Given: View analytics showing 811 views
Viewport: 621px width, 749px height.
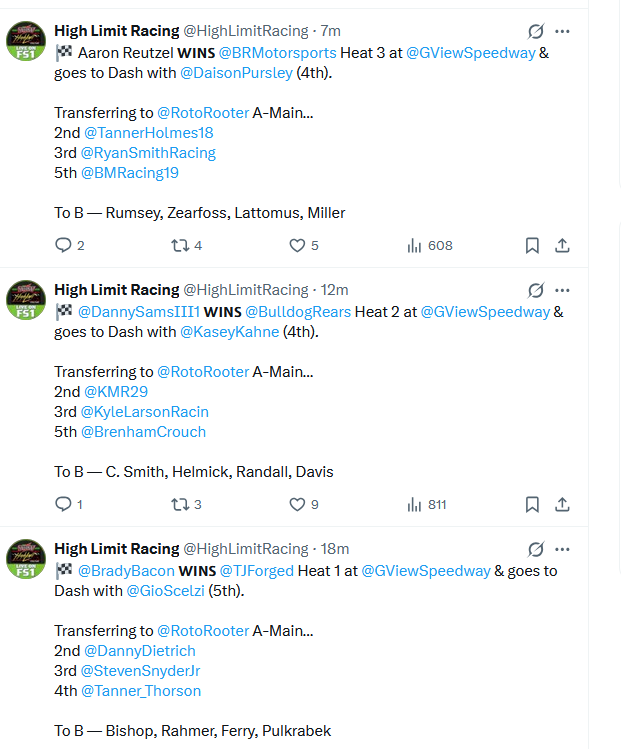Looking at the screenshot, I should 427,504.
